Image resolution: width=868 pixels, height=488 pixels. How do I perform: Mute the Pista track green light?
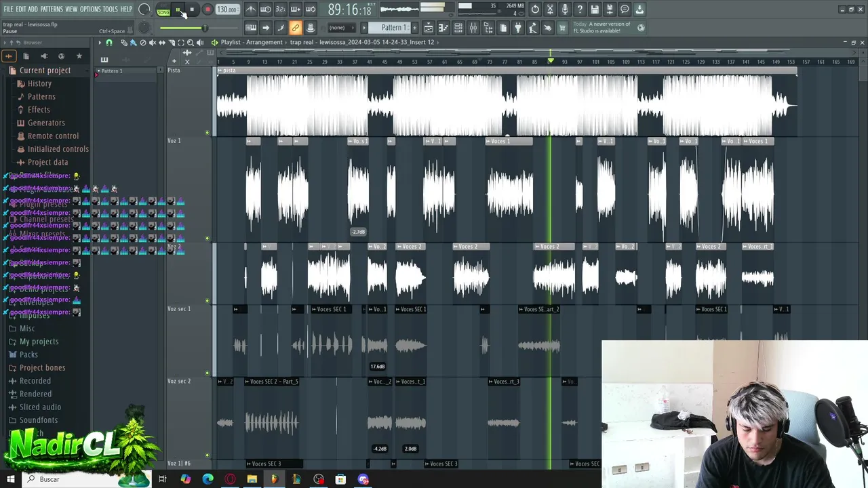tap(208, 133)
